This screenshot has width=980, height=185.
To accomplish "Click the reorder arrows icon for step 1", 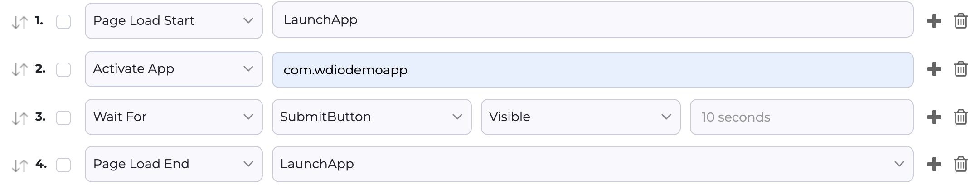I will point(19,22).
